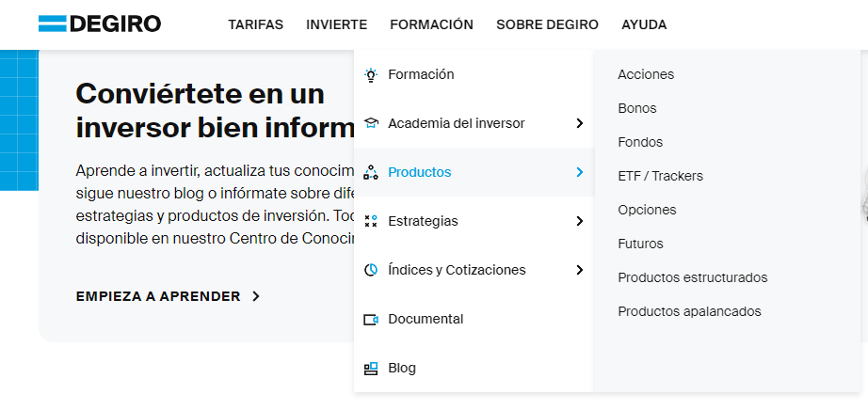Open the Opciones link
Screen dimensions: 868x410
pyautogui.click(x=647, y=211)
